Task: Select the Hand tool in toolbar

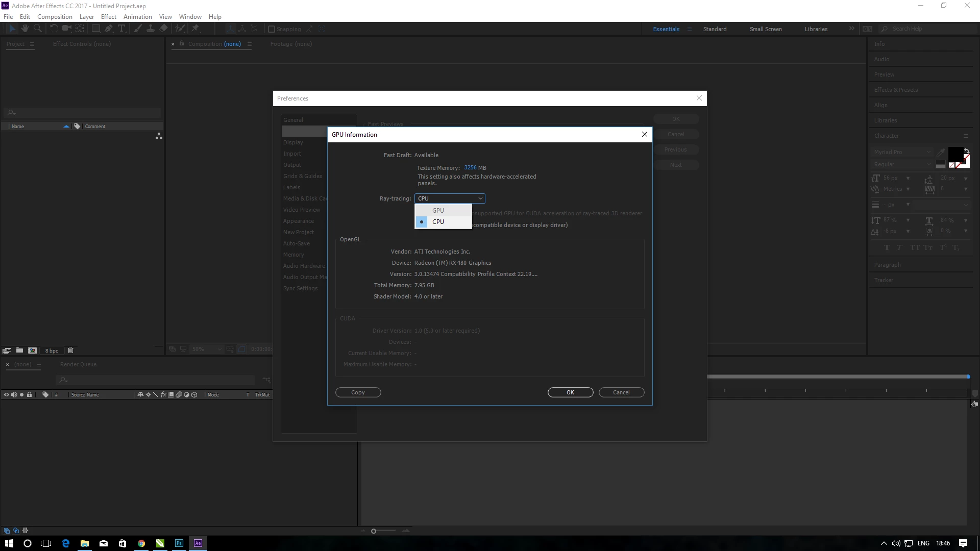Action: 24,29
